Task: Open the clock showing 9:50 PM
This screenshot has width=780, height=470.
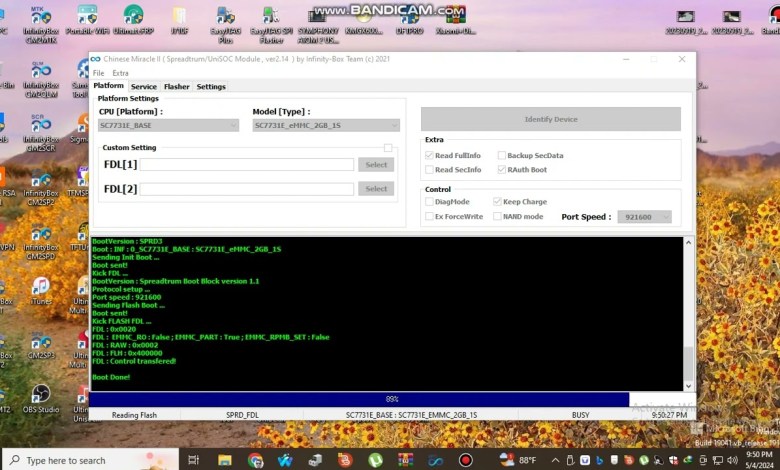Action: click(x=759, y=460)
